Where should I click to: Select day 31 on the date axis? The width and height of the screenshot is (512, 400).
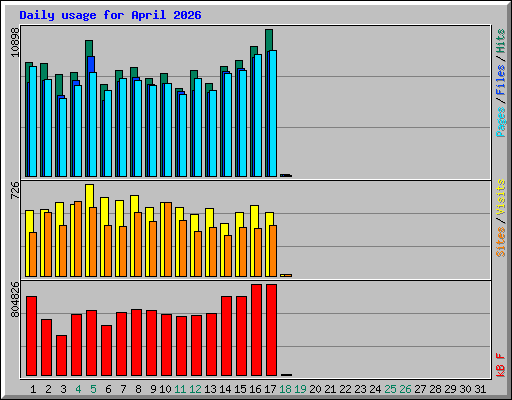point(480,389)
